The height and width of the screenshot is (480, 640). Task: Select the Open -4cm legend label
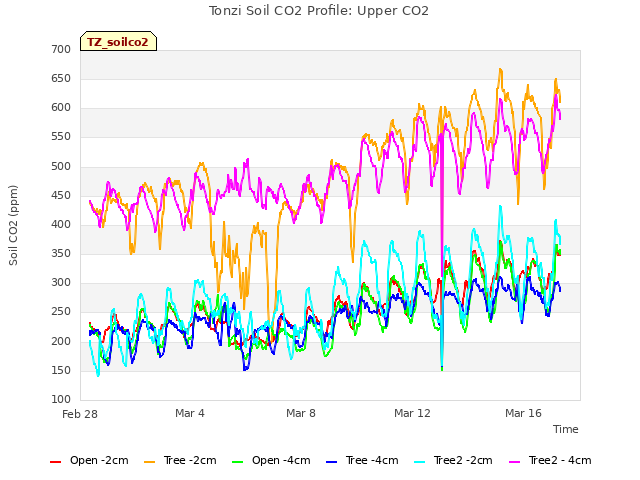tap(281, 460)
